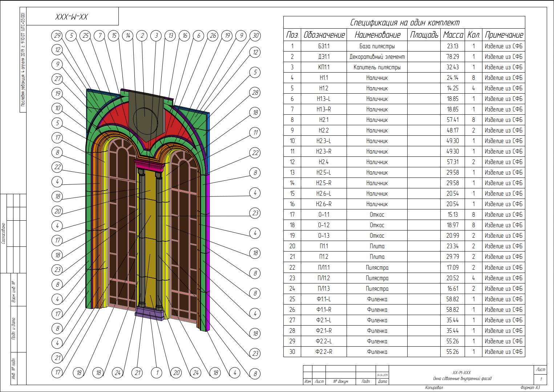Image resolution: width=554 pixels, height=392 pixels.
Task: Click callout balloon 2 on the drawing
Action: click(142, 36)
